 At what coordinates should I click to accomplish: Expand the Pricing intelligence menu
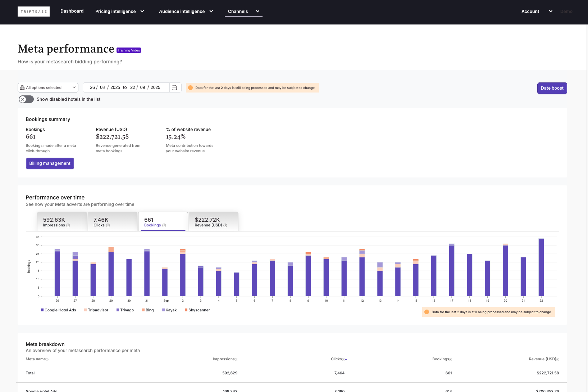[x=119, y=12]
